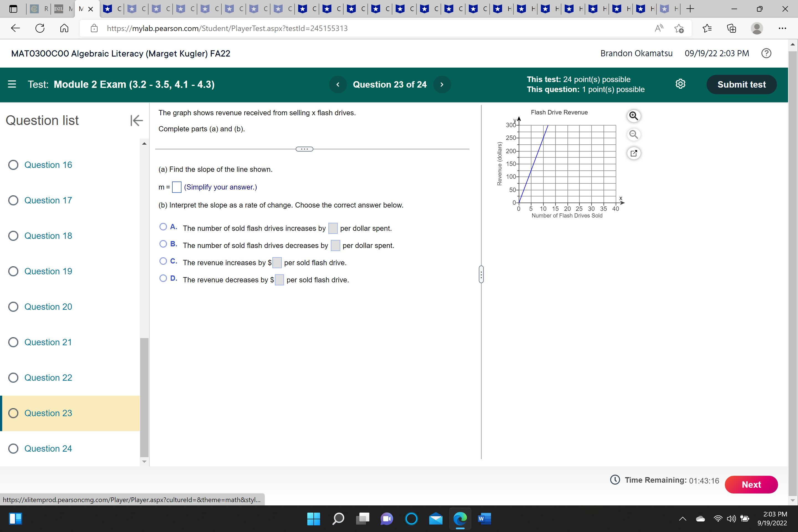Screen dimensions: 798x532
Task: Pick option D revenue decreases
Action: click(x=163, y=278)
